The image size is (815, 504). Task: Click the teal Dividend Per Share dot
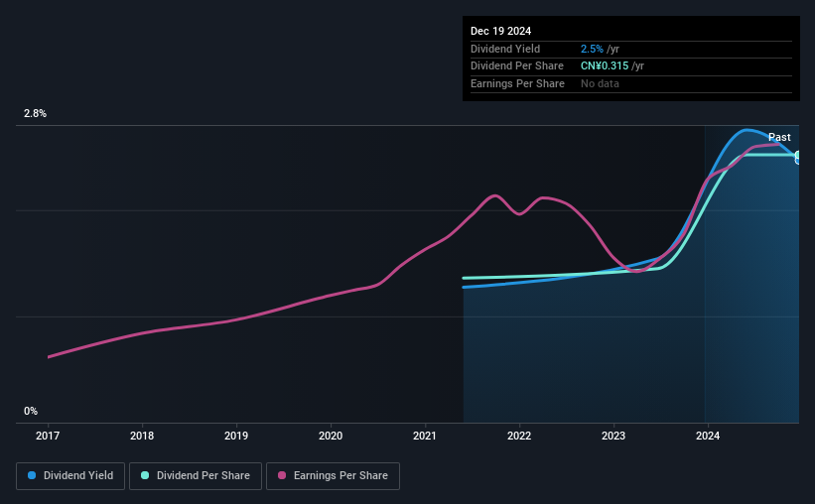(x=145, y=475)
